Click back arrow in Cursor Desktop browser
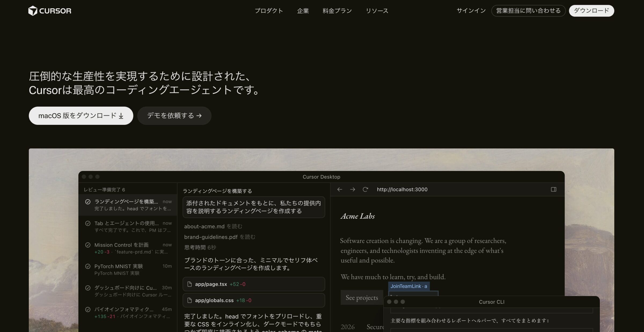 340,189
